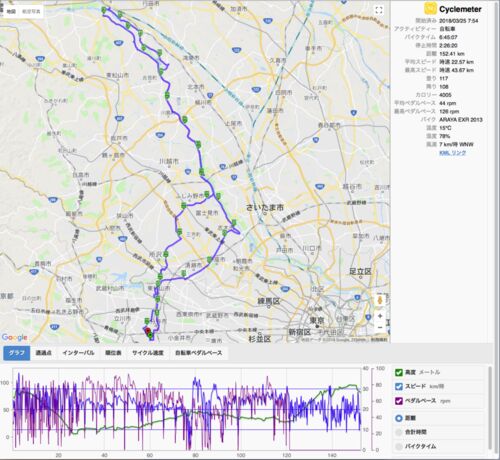Click the 足立区 label on map
This screenshot has height=460, width=500.
click(360, 271)
